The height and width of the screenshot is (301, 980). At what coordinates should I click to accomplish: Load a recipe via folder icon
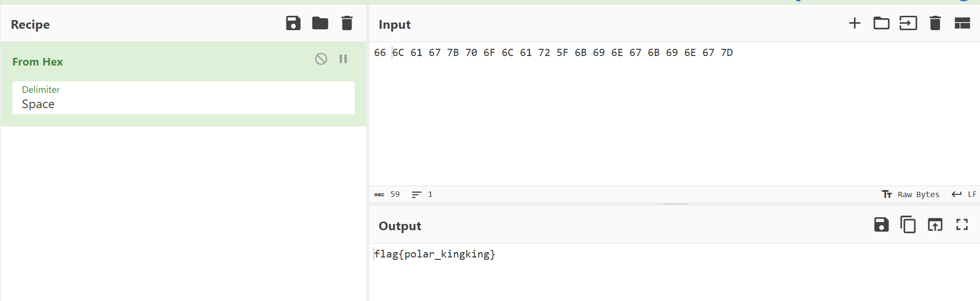pyautogui.click(x=320, y=23)
